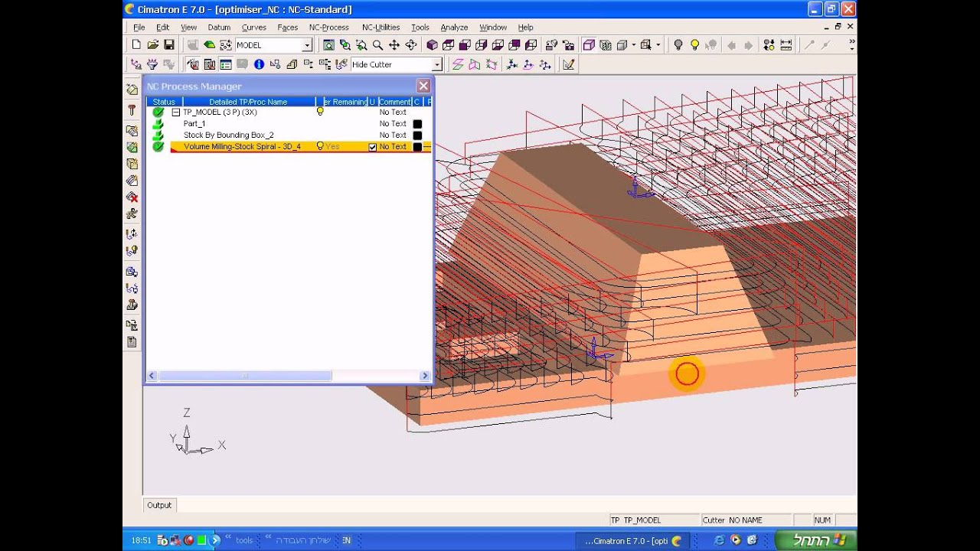Click the Zoom magnifier tool icon

tap(377, 45)
